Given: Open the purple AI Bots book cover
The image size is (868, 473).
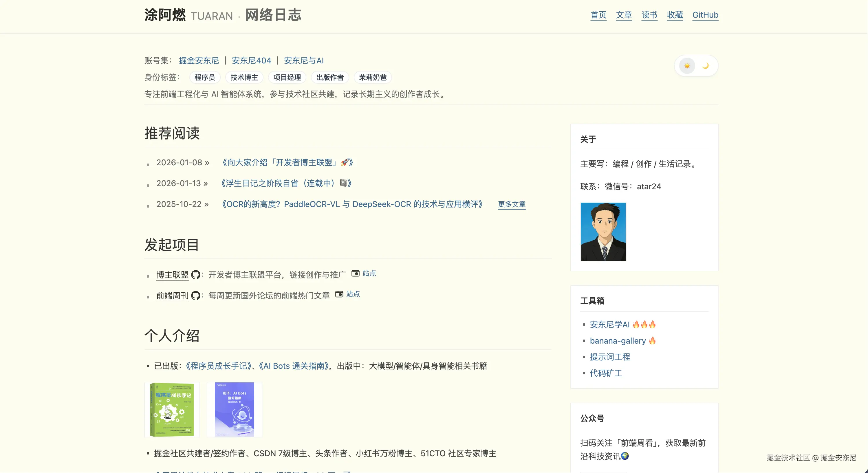Looking at the screenshot, I should pyautogui.click(x=234, y=409).
